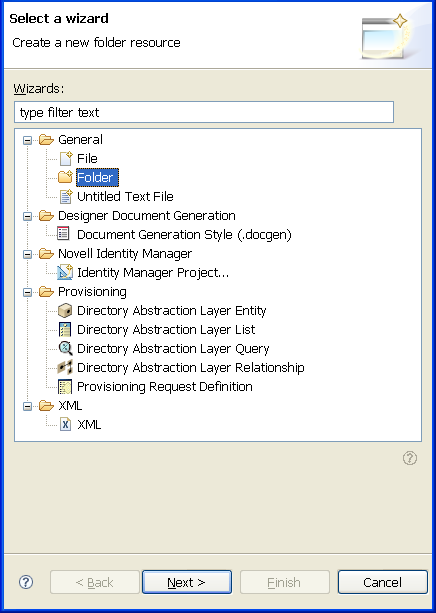This screenshot has width=436, height=613.
Task: Focus the type filter text field
Action: coord(204,112)
